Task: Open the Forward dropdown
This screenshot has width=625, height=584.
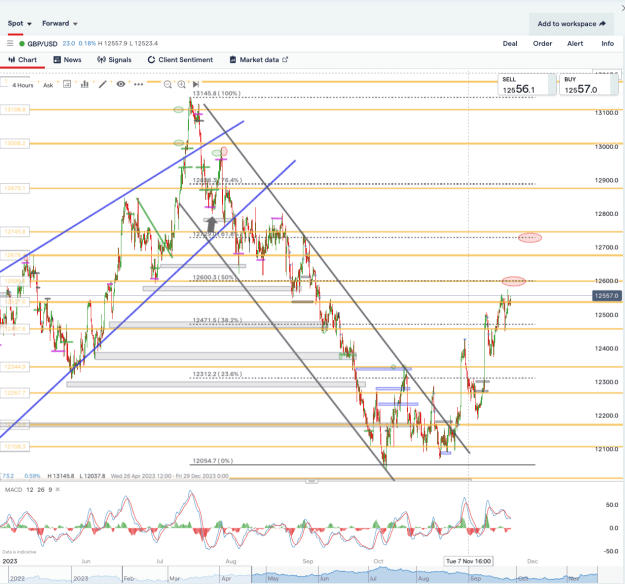Action: [59, 24]
